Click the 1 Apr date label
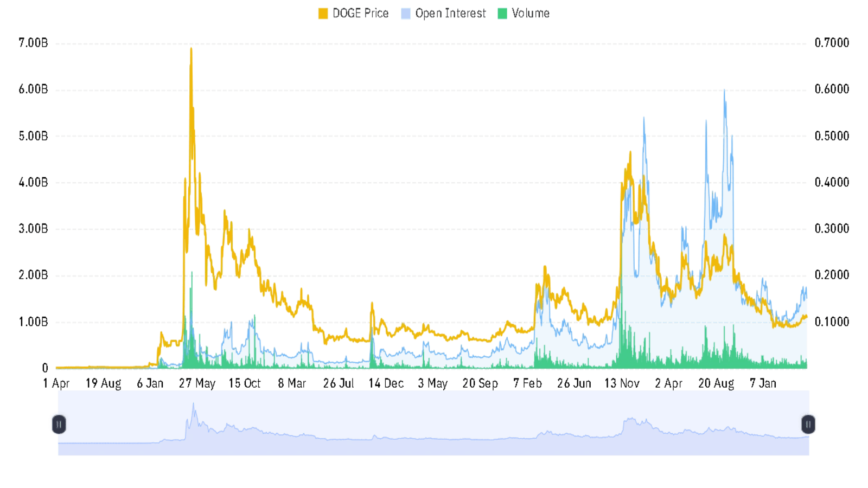This screenshot has width=868, height=488. (x=56, y=383)
